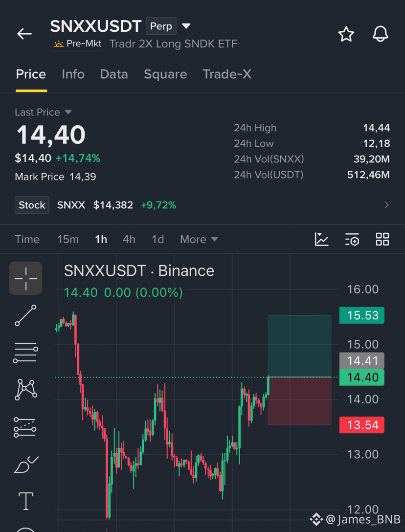Select the trend line drawing tool
The width and height of the screenshot is (405, 532).
point(25,315)
